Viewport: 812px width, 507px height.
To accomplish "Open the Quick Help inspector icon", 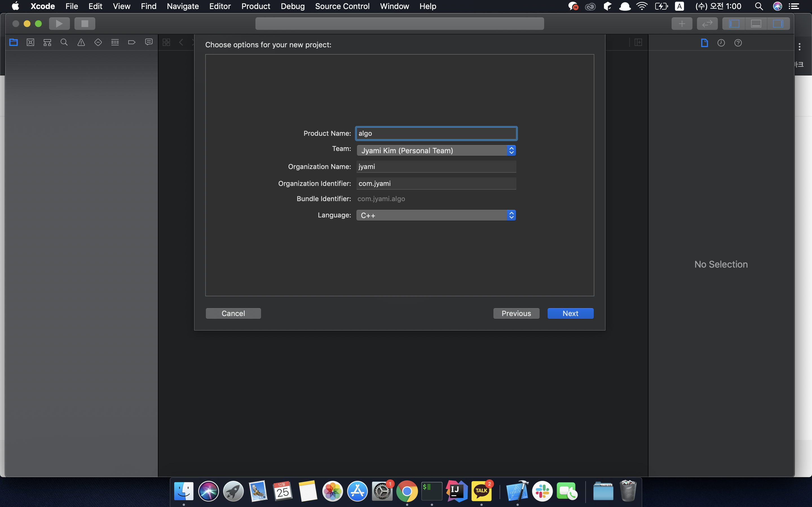I will (x=738, y=43).
